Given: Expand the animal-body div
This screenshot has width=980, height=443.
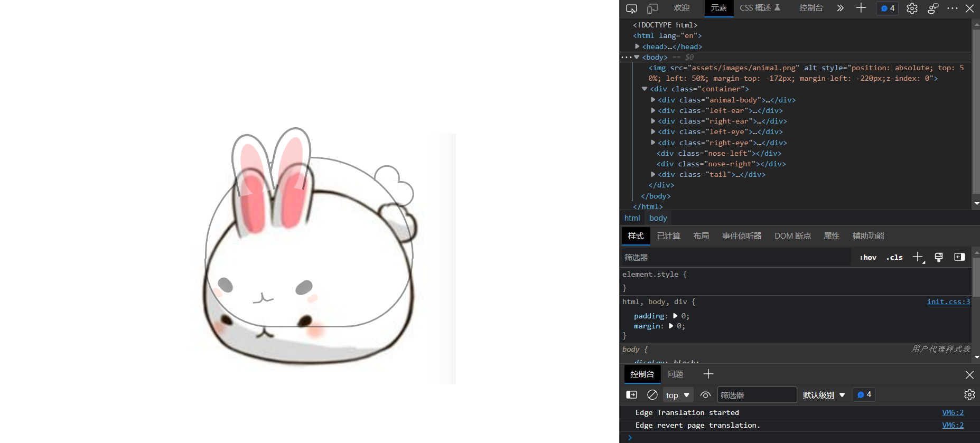Looking at the screenshot, I should [x=653, y=100].
